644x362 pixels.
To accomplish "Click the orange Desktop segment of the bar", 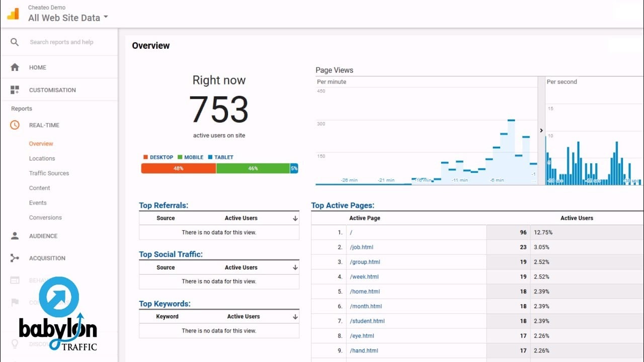I will (179, 168).
